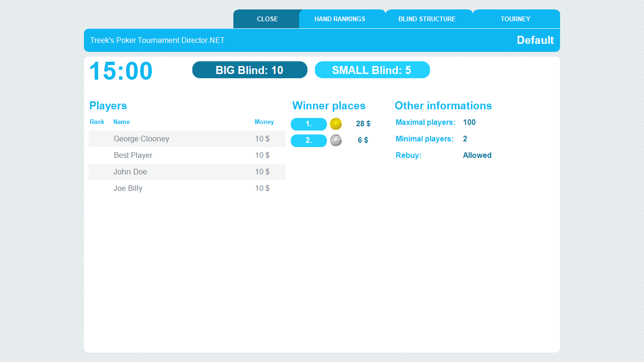Click the gold coin icon for first place
The height and width of the screenshot is (362, 644).
(336, 124)
